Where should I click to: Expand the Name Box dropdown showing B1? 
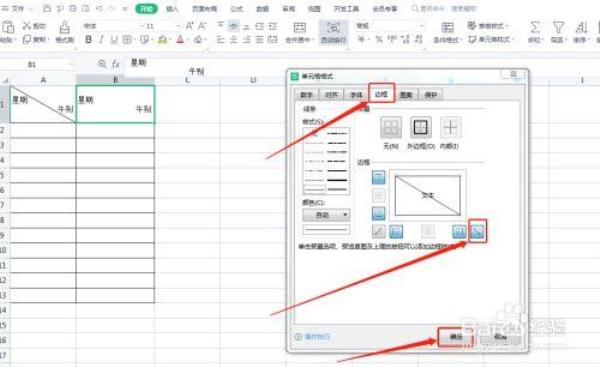point(72,64)
